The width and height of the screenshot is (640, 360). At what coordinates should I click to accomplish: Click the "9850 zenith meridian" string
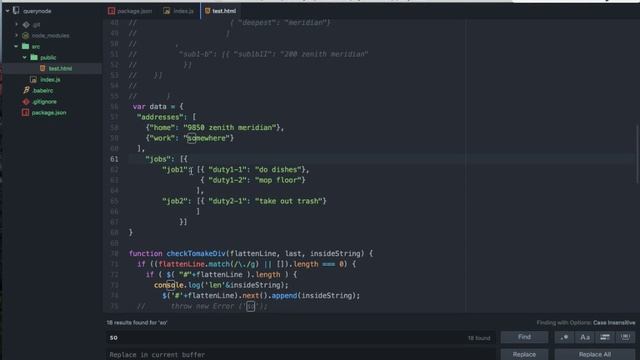click(230, 128)
